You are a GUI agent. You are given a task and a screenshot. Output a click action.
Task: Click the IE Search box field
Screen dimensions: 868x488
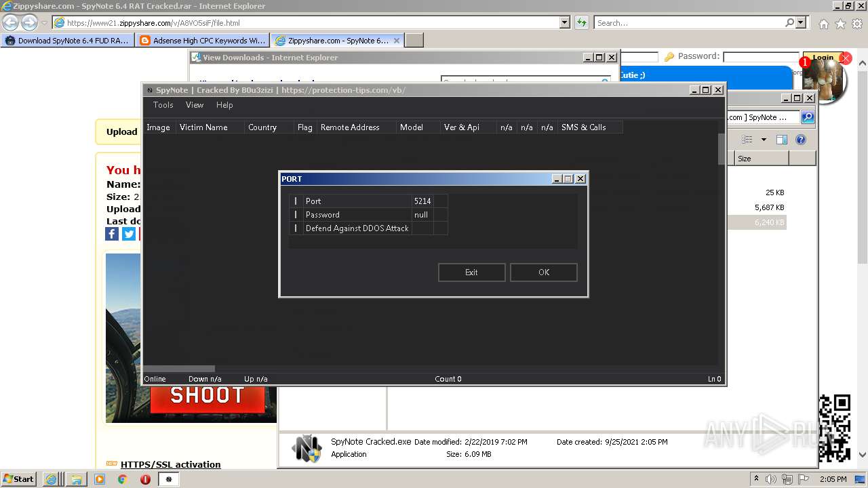[x=689, y=23]
